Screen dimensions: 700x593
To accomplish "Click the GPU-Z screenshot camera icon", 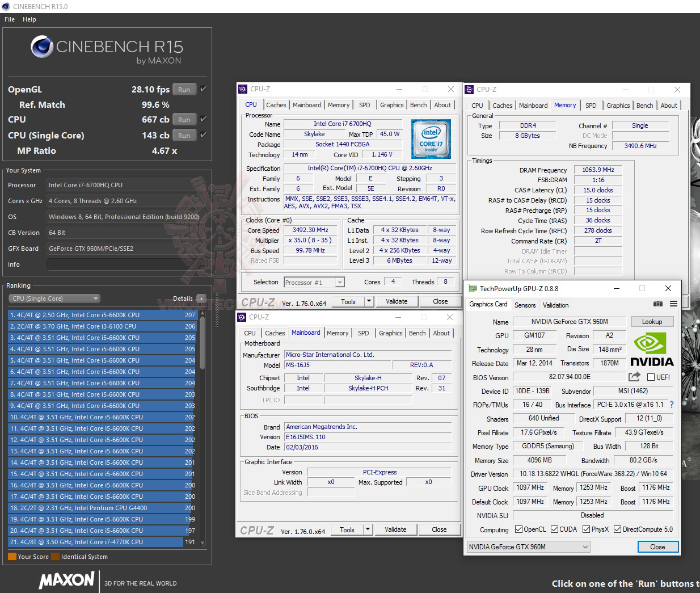I will [658, 304].
